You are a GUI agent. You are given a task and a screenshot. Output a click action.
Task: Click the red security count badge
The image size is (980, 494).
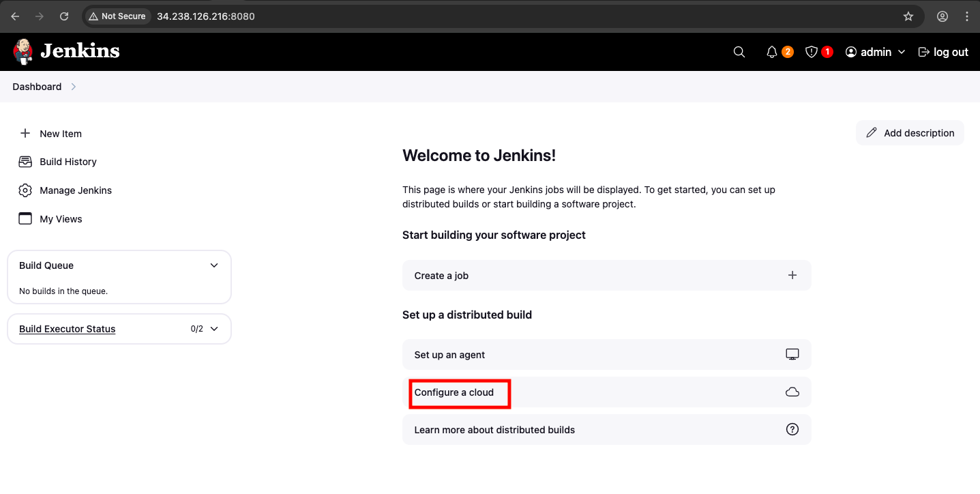tap(827, 52)
